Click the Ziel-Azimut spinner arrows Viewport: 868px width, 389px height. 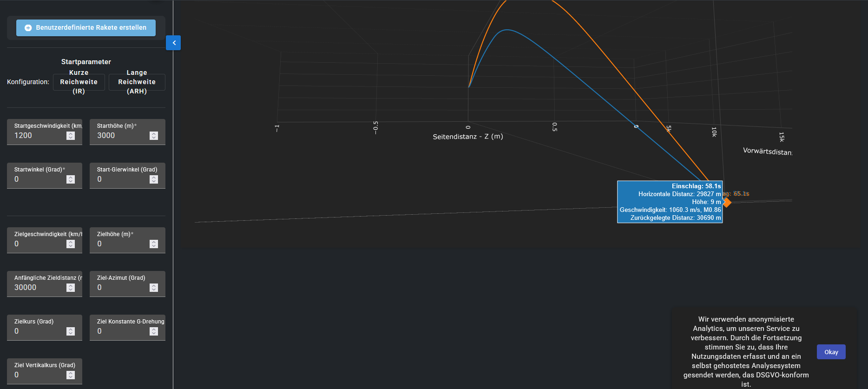[x=154, y=288]
